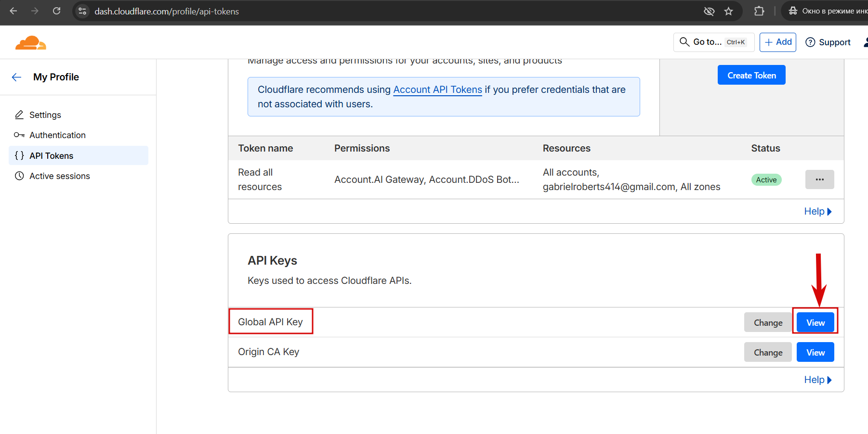Open the three-dot menu for Read all resources token
Image resolution: width=868 pixels, height=434 pixels.
pos(819,179)
